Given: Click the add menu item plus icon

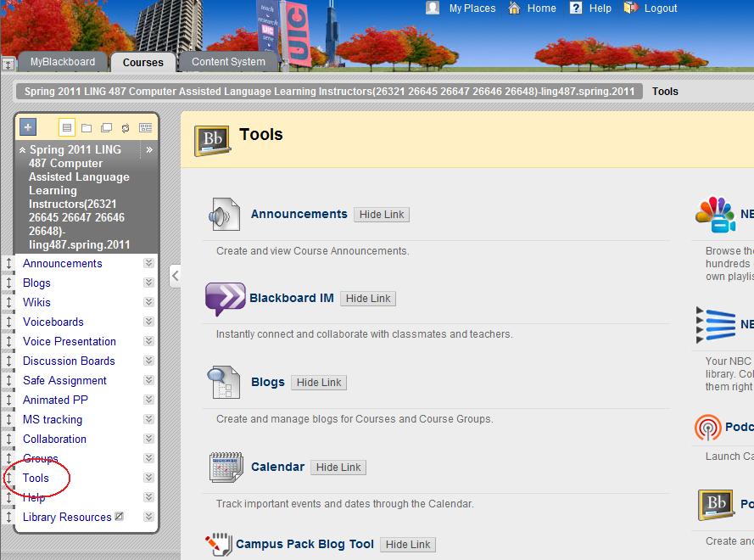Looking at the screenshot, I should [x=28, y=127].
